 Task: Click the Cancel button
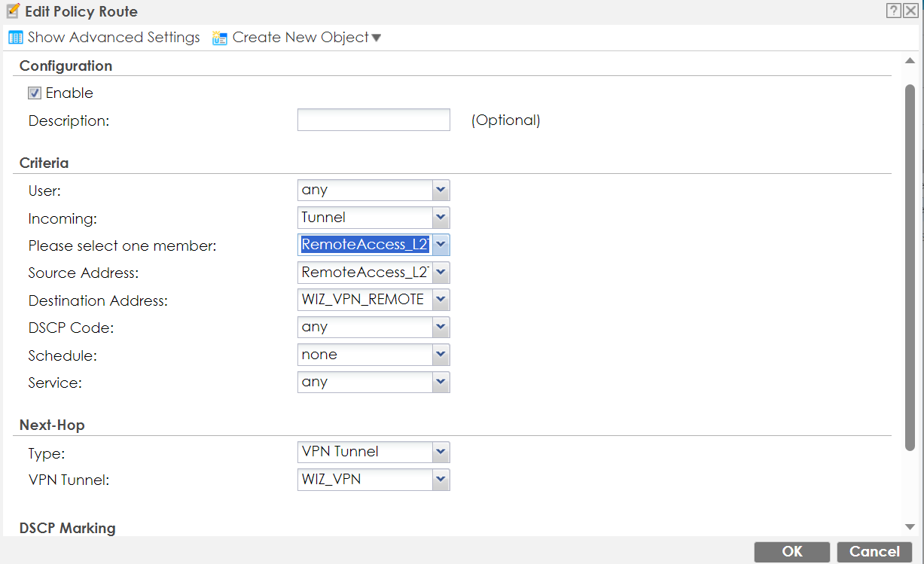coord(874,551)
